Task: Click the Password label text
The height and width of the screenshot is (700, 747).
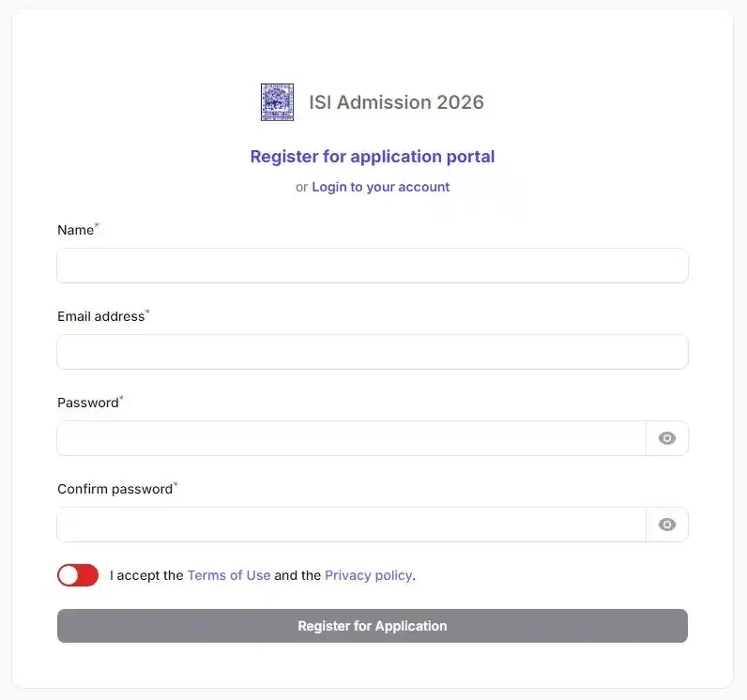Action: (88, 403)
